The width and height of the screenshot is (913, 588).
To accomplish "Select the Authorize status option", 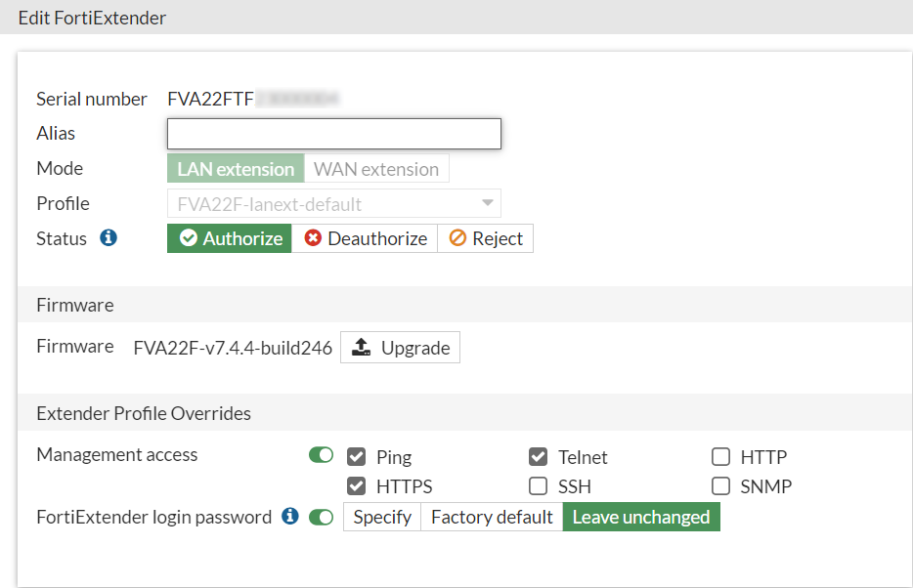I will click(x=231, y=238).
